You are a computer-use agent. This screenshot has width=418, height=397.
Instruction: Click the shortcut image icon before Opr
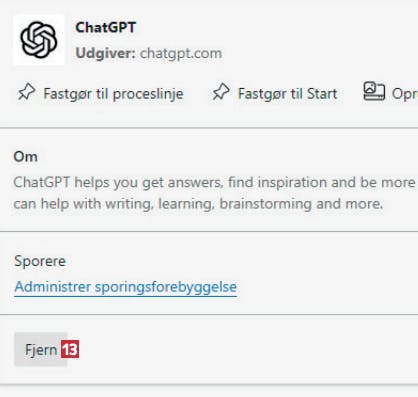point(374,91)
